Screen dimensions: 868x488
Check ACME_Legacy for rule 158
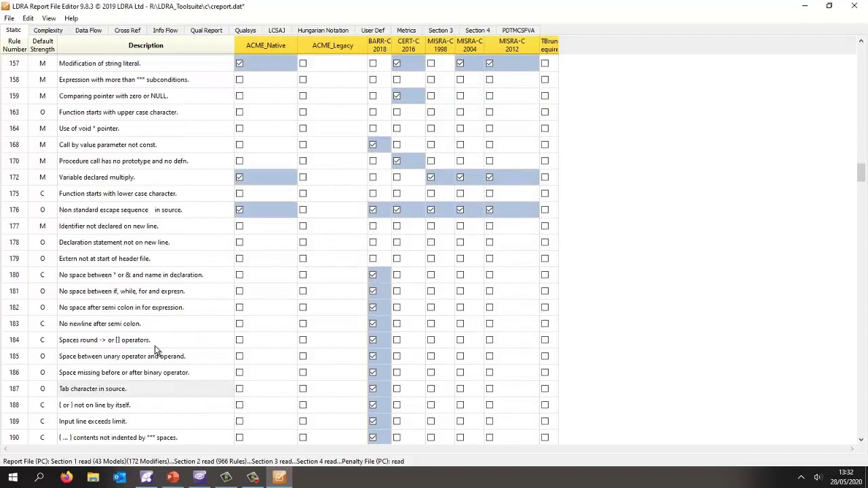pyautogui.click(x=303, y=79)
